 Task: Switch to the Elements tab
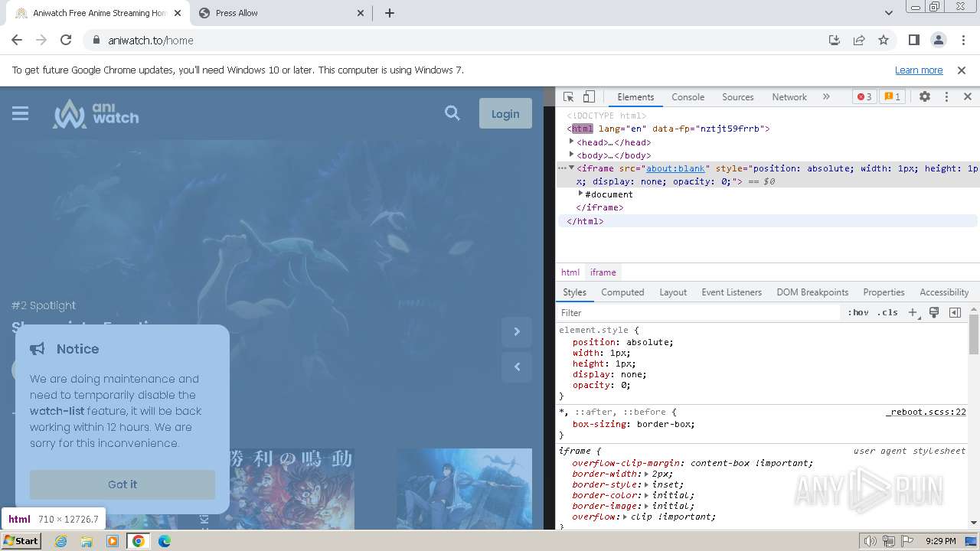[635, 97]
